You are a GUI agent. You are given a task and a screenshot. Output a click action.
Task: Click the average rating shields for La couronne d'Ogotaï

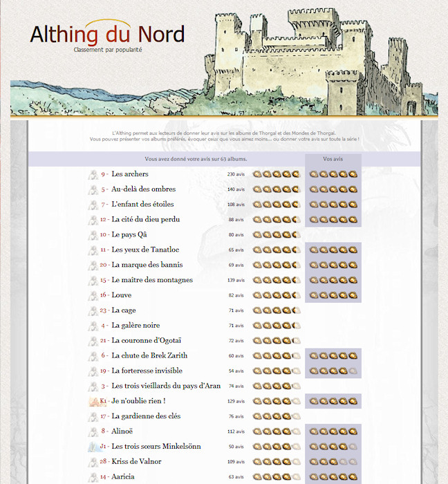[277, 341]
